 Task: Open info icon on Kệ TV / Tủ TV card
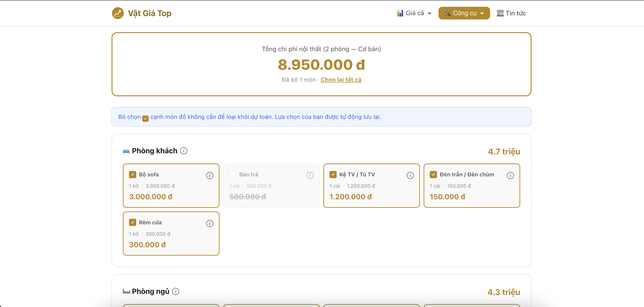tap(410, 175)
